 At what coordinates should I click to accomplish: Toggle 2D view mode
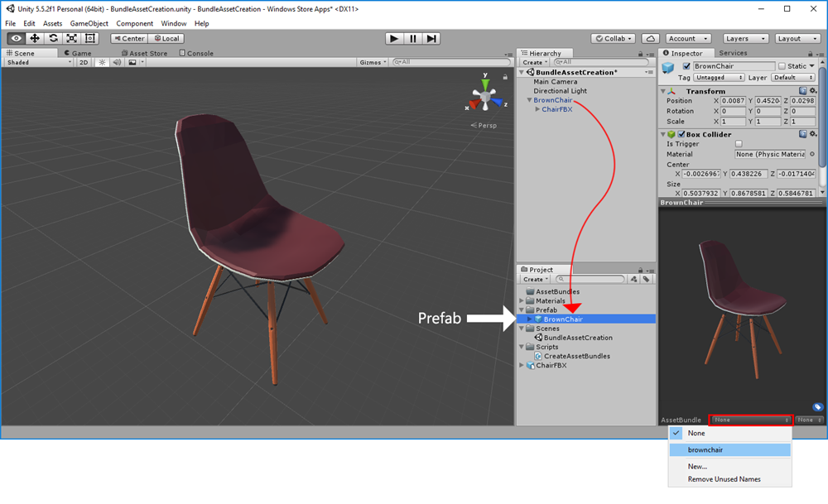(84, 62)
